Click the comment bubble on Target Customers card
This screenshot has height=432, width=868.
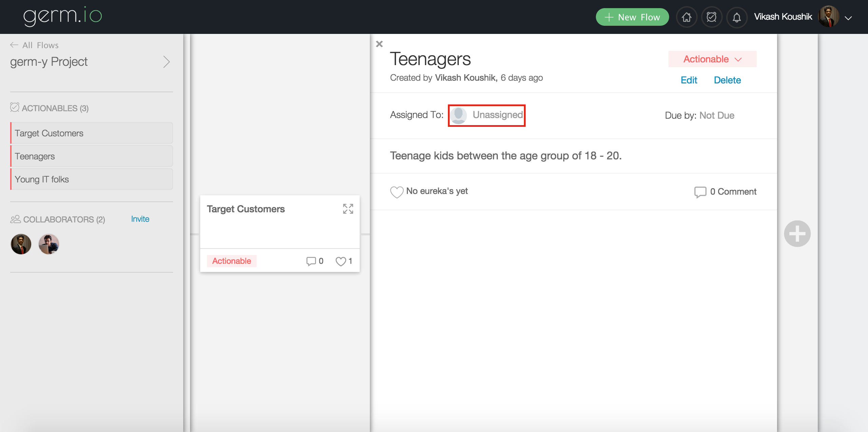click(311, 261)
